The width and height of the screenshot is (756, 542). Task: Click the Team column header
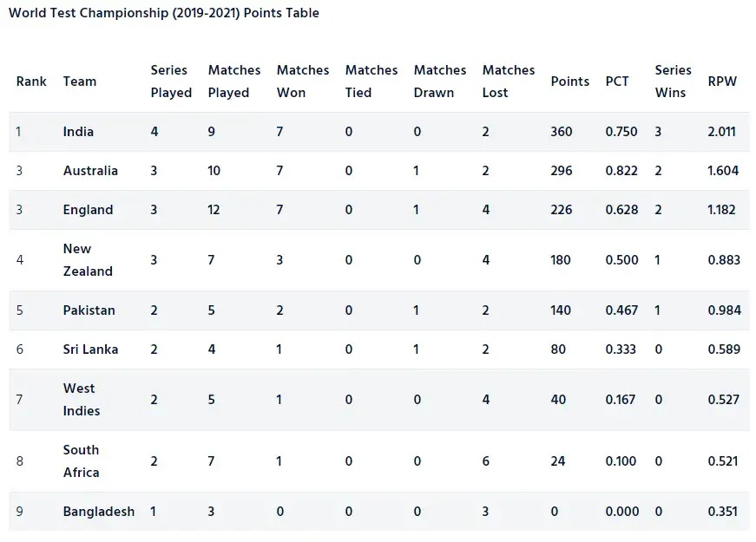pyautogui.click(x=80, y=82)
